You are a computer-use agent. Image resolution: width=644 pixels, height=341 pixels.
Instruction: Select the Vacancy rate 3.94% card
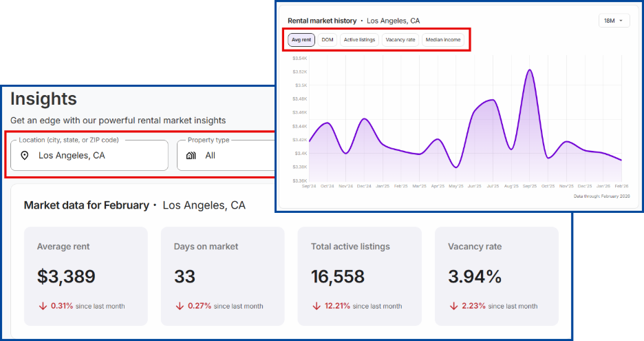(496, 276)
